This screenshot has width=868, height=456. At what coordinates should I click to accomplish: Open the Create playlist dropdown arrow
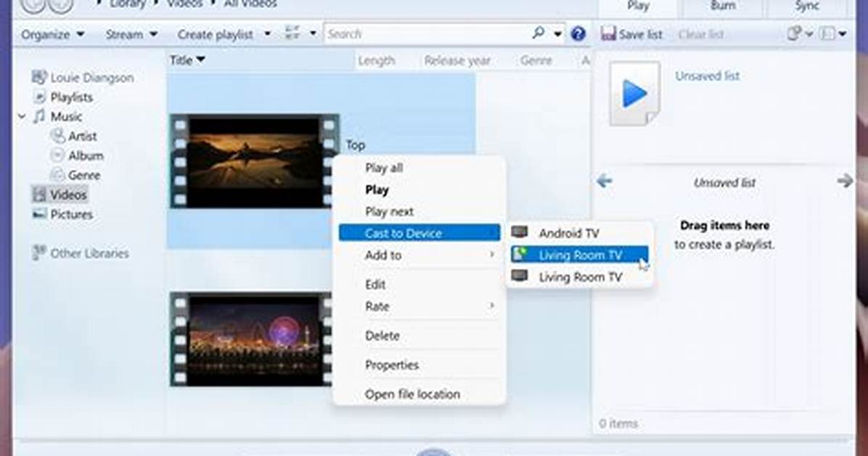coord(267,34)
